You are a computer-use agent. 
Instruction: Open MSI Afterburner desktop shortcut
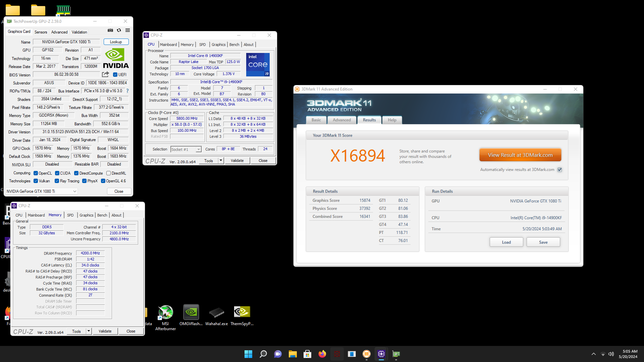[165, 318]
